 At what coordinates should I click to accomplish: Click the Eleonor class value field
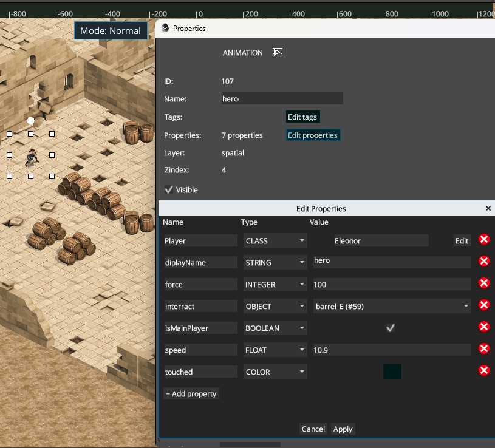[x=381, y=241]
